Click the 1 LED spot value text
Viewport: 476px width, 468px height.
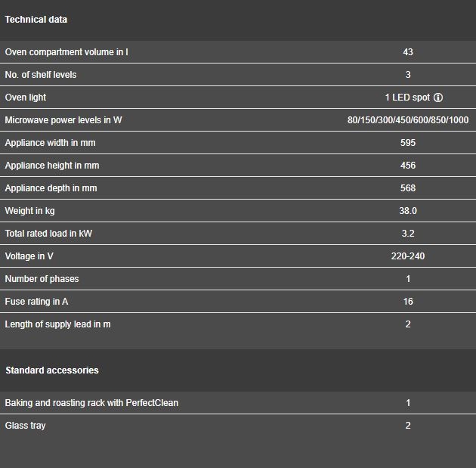(x=407, y=98)
